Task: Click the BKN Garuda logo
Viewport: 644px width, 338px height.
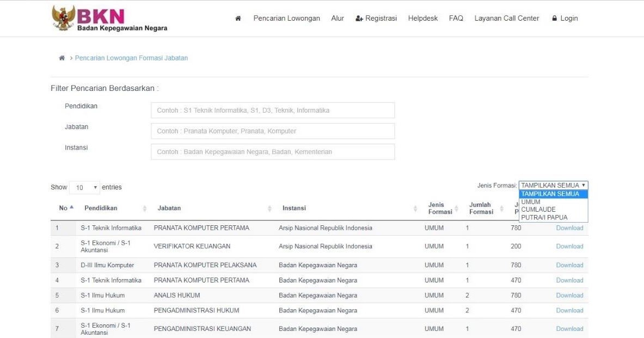Action: pos(64,18)
